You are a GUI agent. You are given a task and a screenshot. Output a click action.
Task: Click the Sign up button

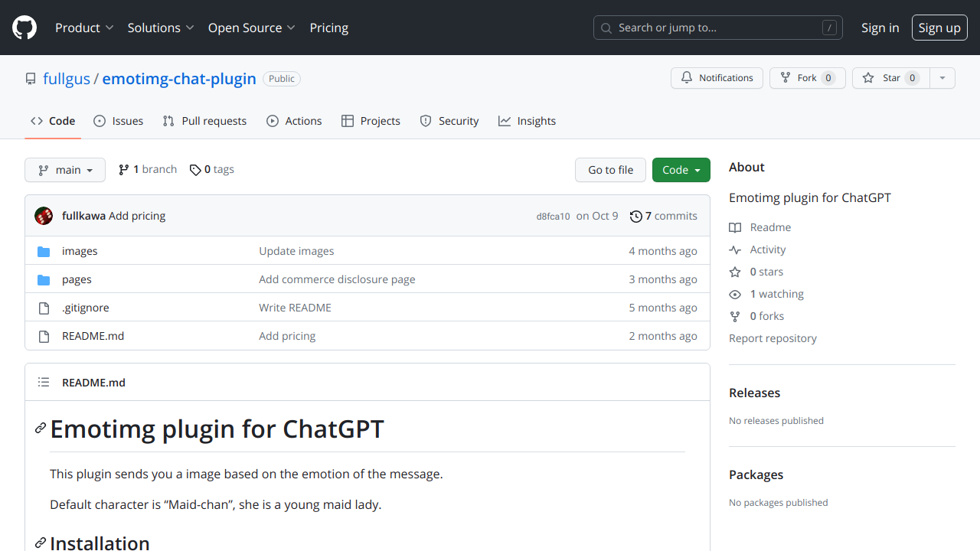pyautogui.click(x=939, y=28)
